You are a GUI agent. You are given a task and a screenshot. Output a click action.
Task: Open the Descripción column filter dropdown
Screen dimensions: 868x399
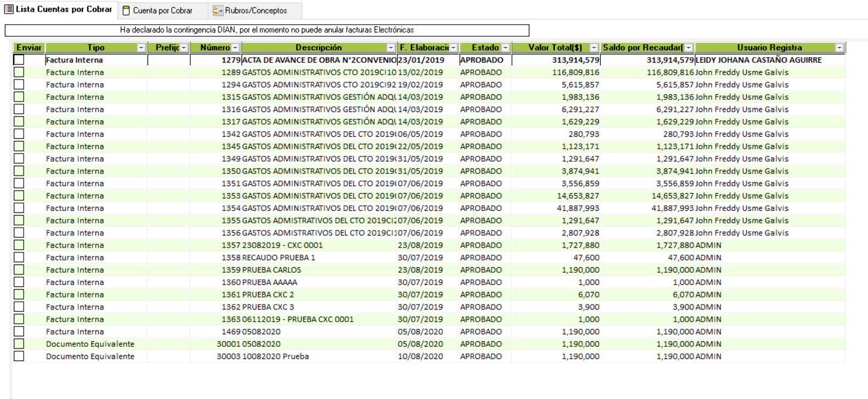tap(391, 48)
